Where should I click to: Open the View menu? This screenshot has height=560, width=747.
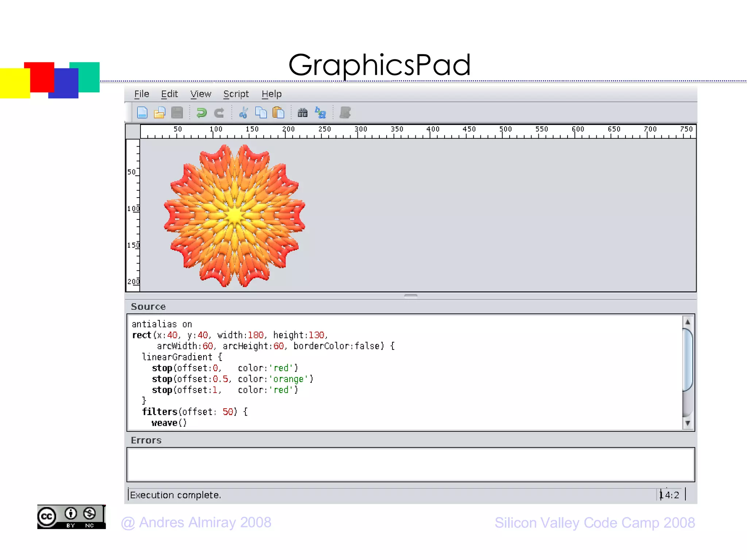click(x=201, y=94)
